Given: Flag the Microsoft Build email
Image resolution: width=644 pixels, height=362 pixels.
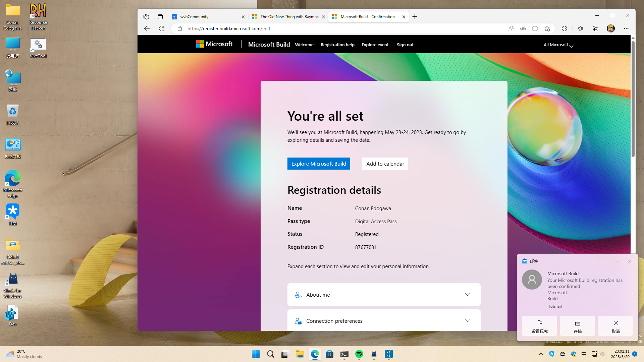Looking at the screenshot, I should point(539,326).
